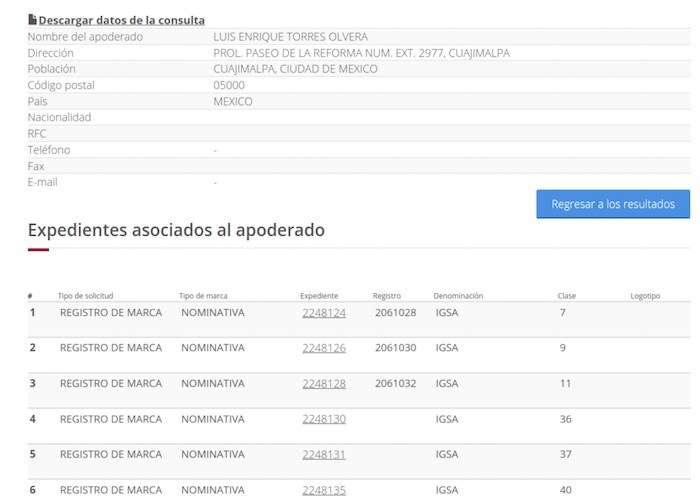Open expediente 2248130

tap(324, 419)
